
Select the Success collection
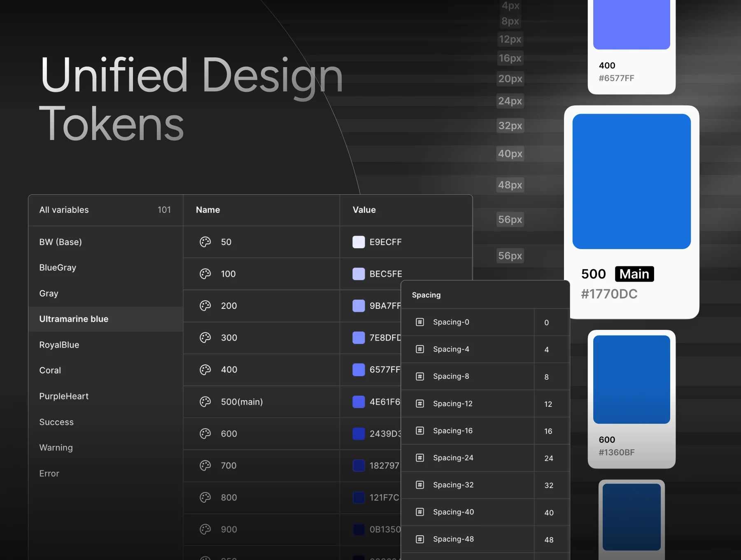pos(105,422)
